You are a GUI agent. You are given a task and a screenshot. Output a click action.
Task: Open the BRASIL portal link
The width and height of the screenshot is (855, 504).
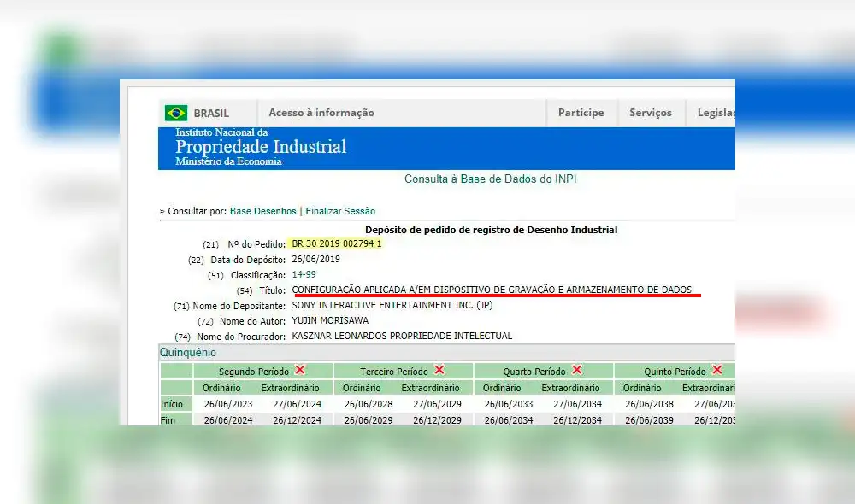[211, 113]
